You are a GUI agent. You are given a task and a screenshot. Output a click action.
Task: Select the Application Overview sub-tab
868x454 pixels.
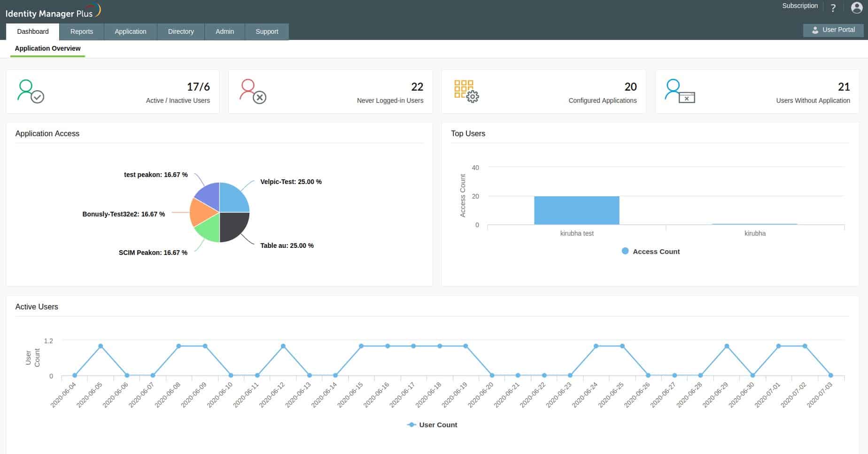click(47, 48)
